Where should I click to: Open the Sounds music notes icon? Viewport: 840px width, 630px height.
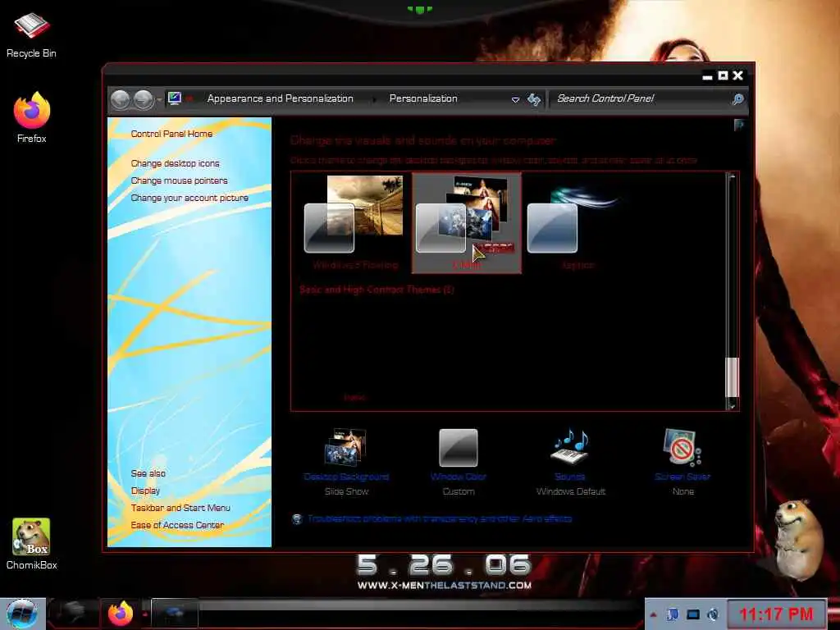[570, 447]
